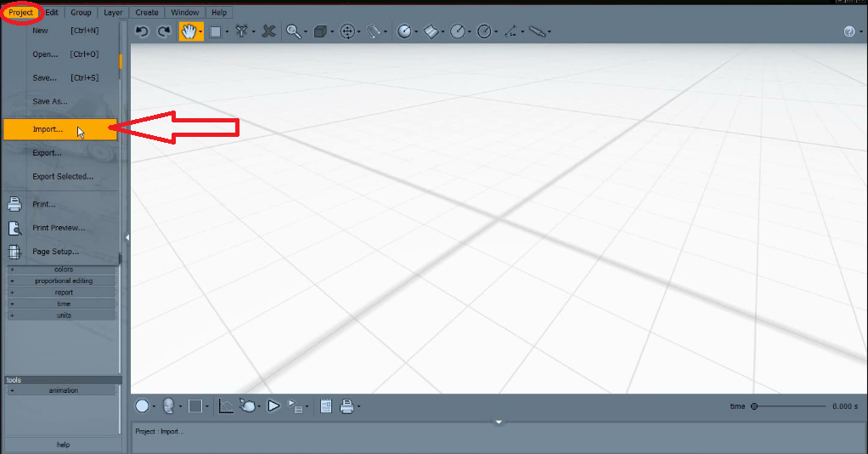Open the Project menu
Image resolution: width=868 pixels, height=454 pixels.
[21, 12]
